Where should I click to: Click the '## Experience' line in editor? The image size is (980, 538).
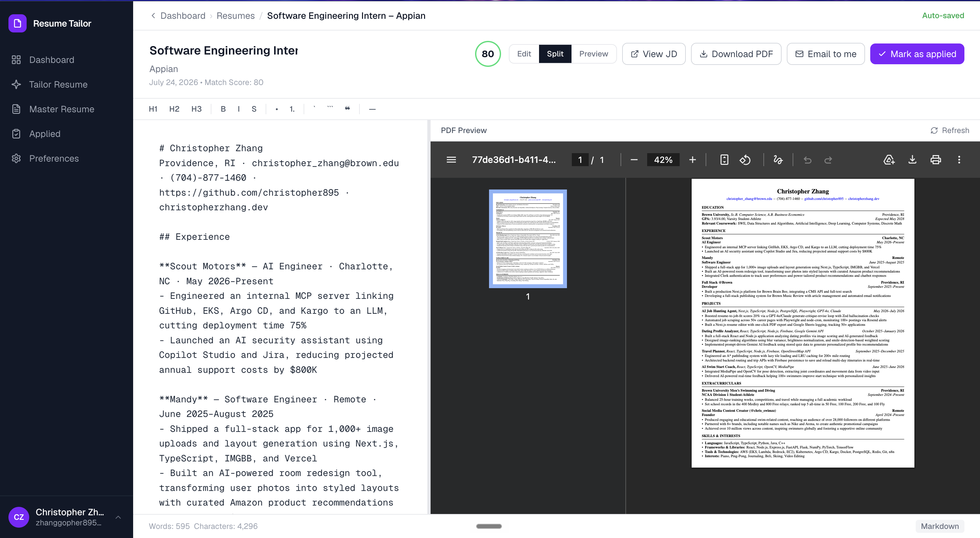tap(195, 237)
